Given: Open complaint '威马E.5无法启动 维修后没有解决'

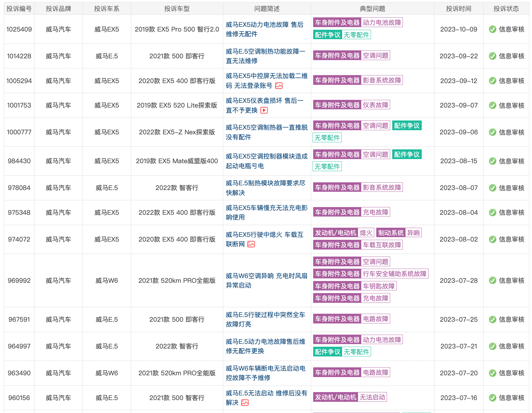Looking at the screenshot, I should pos(267,398).
